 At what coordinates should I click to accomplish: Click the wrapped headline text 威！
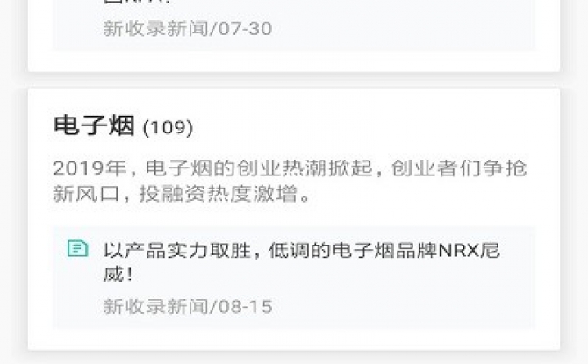(118, 275)
